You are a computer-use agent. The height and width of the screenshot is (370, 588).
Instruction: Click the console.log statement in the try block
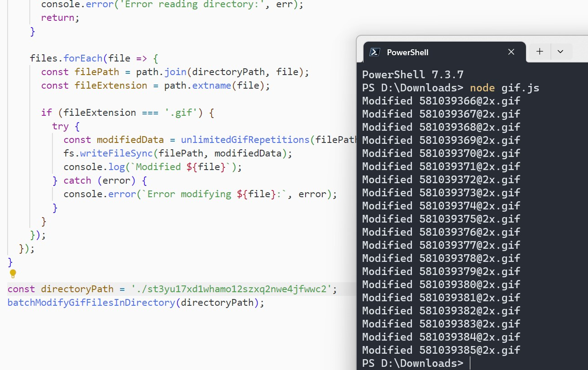click(152, 167)
